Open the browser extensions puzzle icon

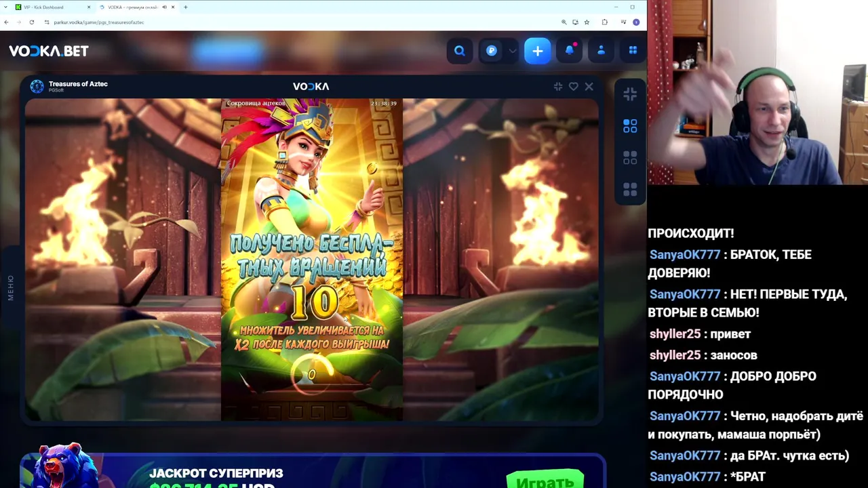pos(605,22)
